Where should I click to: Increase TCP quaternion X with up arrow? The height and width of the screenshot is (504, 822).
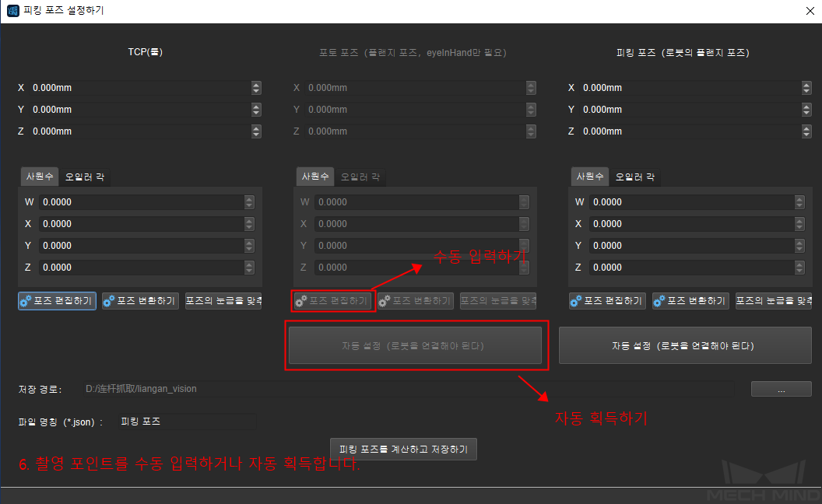pos(249,221)
